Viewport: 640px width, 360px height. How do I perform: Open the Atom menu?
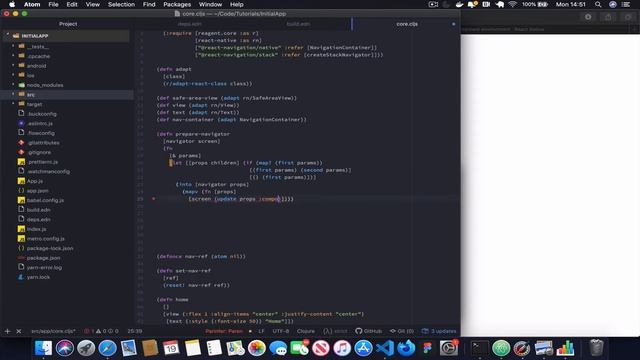pos(32,4)
